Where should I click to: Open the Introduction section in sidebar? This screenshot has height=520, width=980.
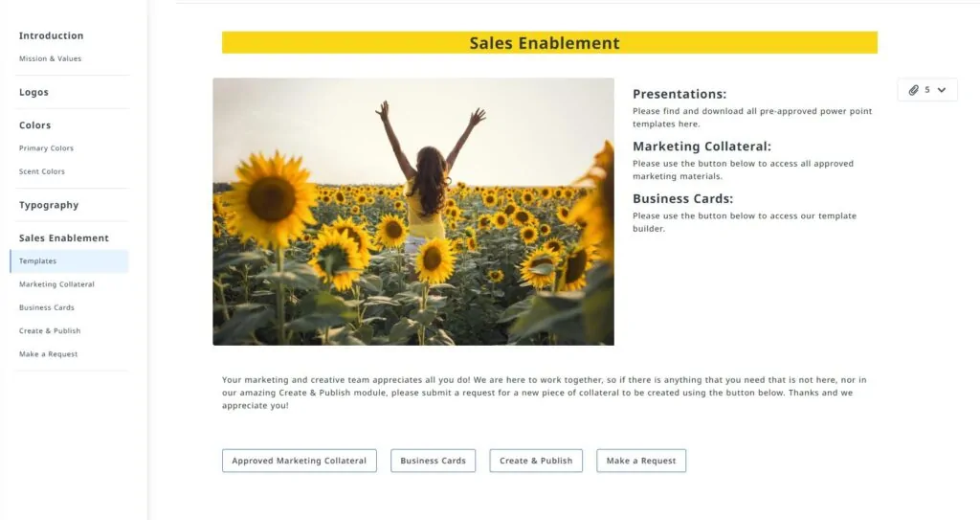pos(52,35)
